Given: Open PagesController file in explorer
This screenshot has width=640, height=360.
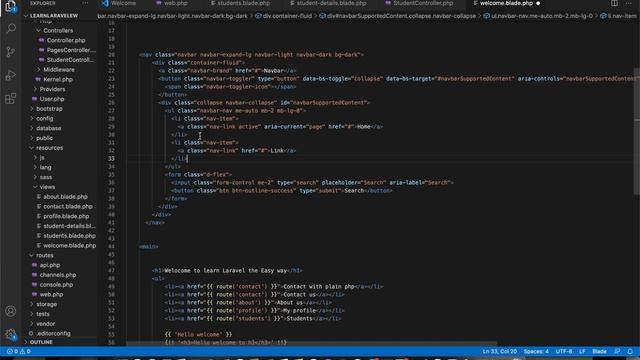Looking at the screenshot, I should [71, 50].
